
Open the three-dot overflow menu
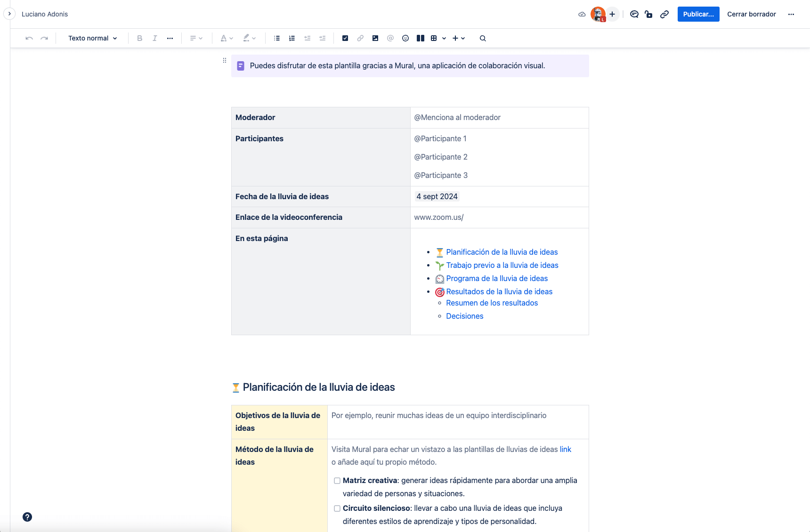click(792, 14)
